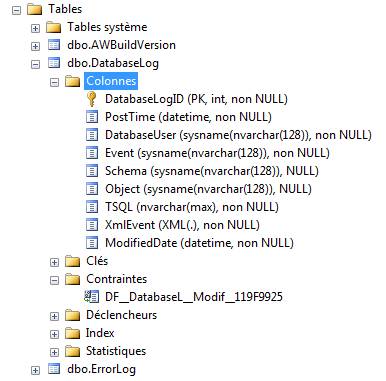Expand the Clés folder
Viewport: 386px width, 381px height.
[54, 262]
